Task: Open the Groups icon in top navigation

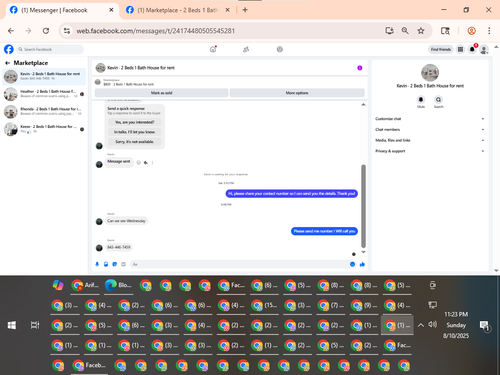Action: tap(280, 49)
